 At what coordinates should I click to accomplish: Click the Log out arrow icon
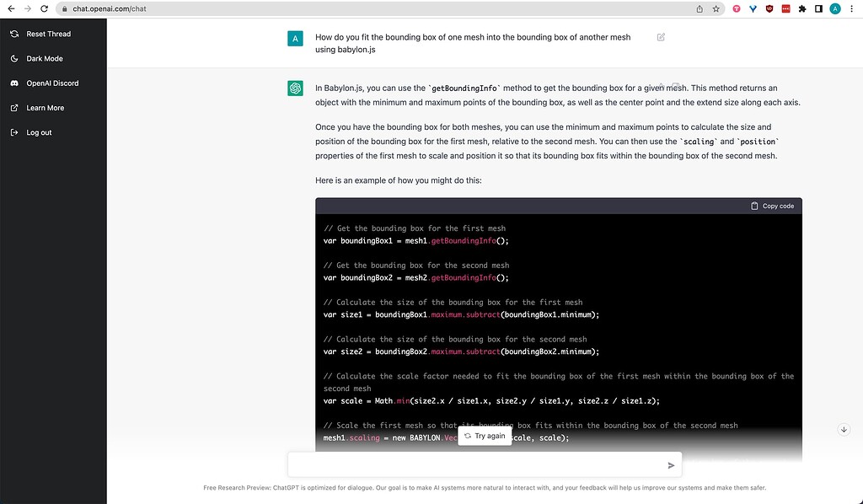pyautogui.click(x=14, y=132)
